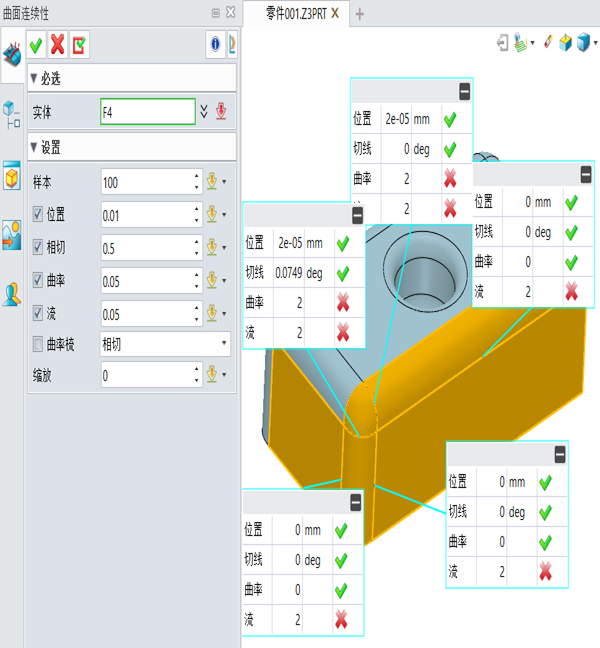The width and height of the screenshot is (600, 648).
Task: Collapse the 必选 section
Action: coord(34,78)
